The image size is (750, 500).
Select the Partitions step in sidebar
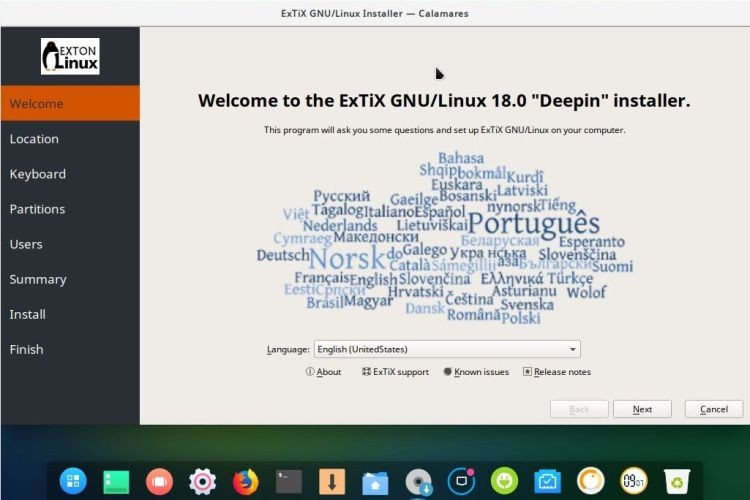coord(70,209)
